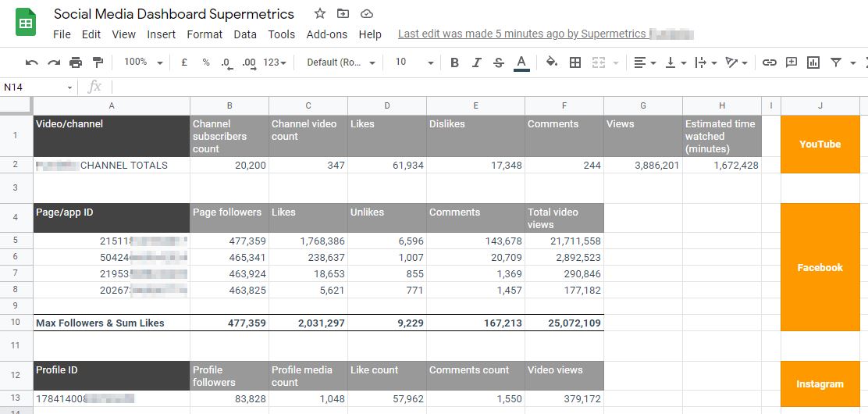Open the Add-ons menu

click(327, 34)
